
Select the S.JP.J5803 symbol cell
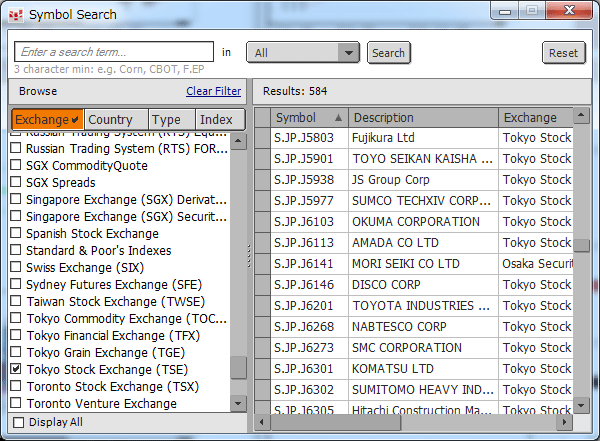309,138
